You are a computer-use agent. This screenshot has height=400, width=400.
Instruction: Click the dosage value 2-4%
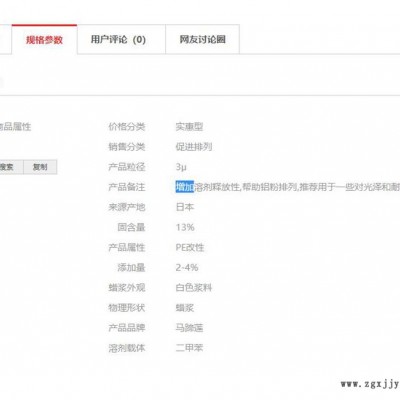pos(187,267)
